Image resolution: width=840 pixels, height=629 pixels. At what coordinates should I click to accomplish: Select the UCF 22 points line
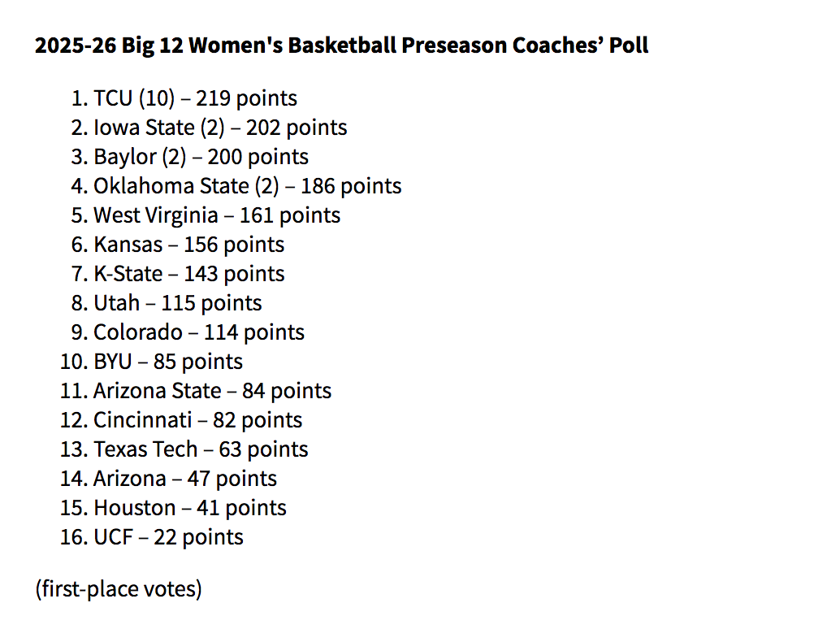[x=168, y=537]
